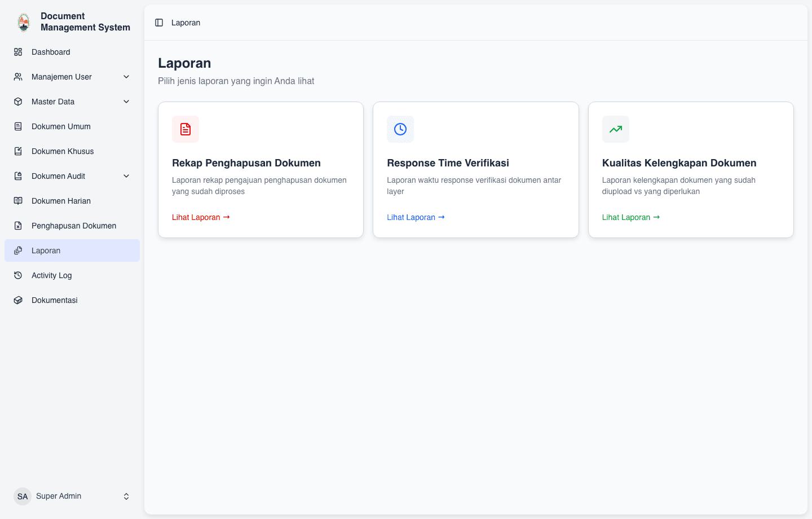Click the Master Data cube icon
Viewport: 812px width, 519px height.
click(x=18, y=102)
